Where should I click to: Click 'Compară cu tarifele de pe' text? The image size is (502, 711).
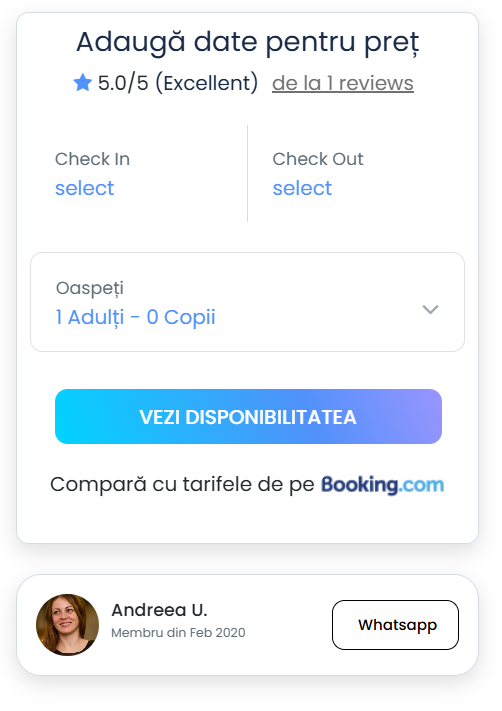(x=182, y=484)
